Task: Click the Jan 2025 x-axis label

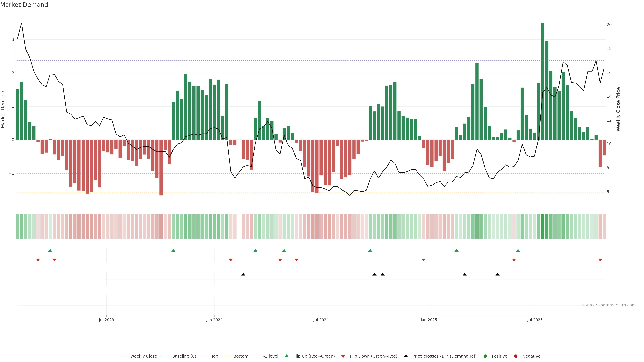Action: 429,320
